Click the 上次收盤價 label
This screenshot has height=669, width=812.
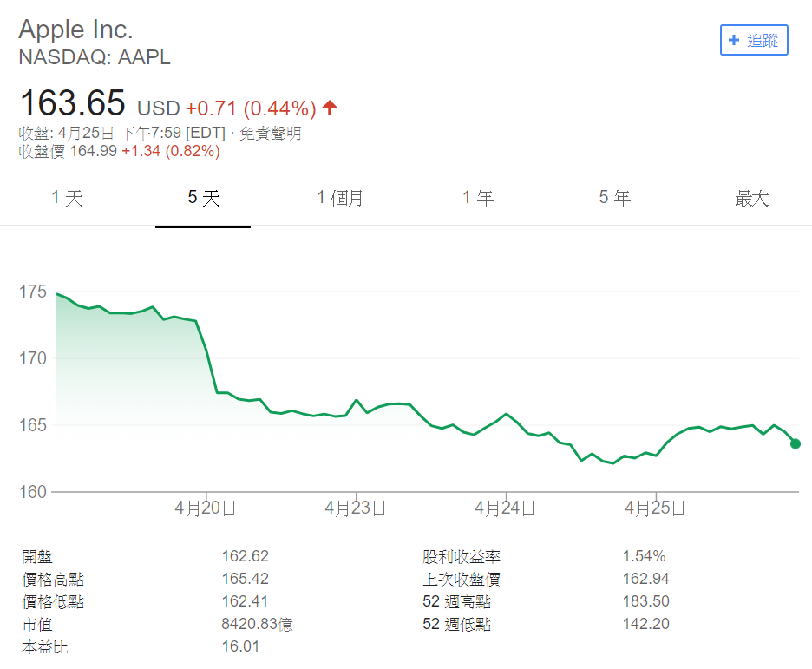(462, 580)
